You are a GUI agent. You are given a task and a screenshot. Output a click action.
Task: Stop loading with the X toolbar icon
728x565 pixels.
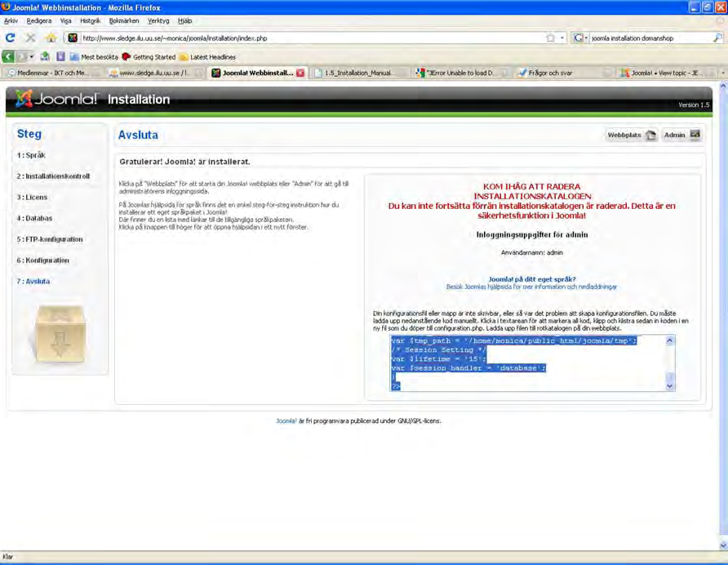coord(31,38)
